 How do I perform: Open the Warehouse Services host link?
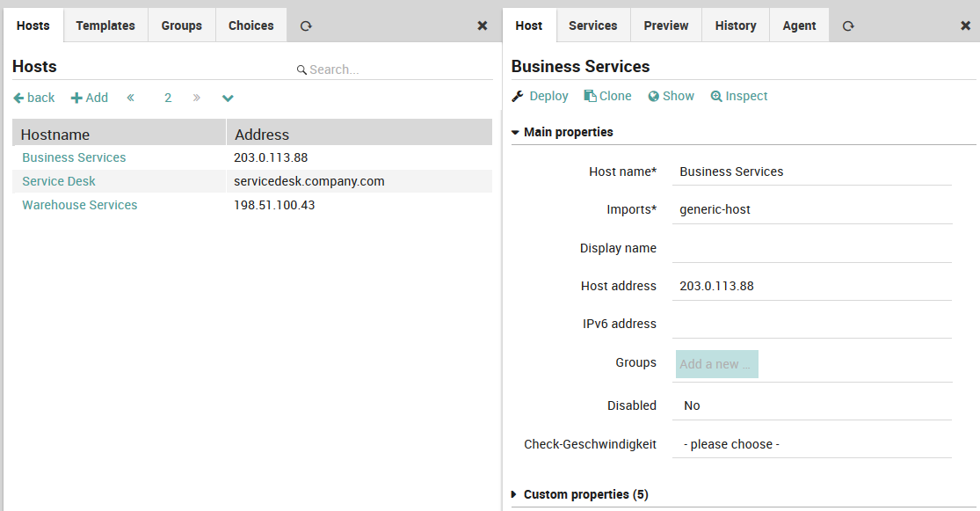[80, 205]
